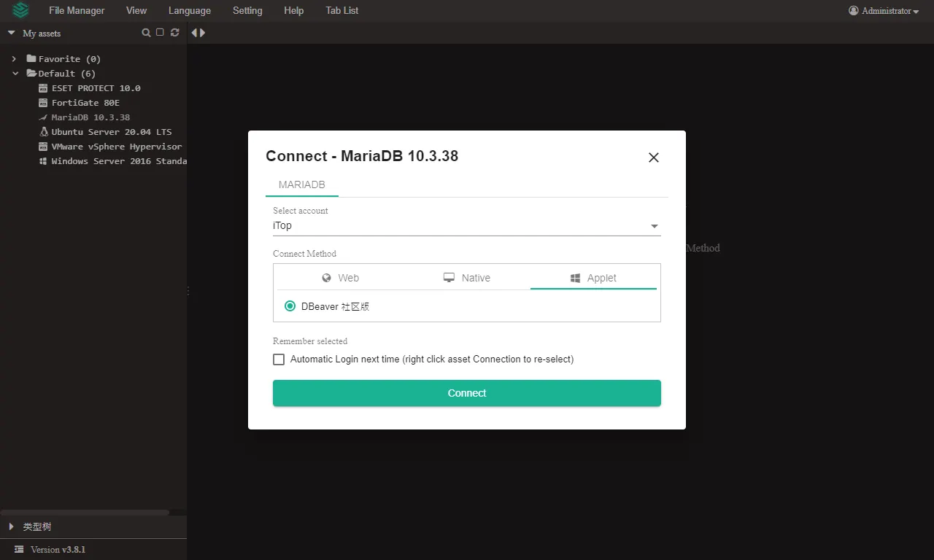Viewport: 934px width, 560px height.
Task: Select VMware vSphere Hypervisor asset
Action: (x=117, y=147)
